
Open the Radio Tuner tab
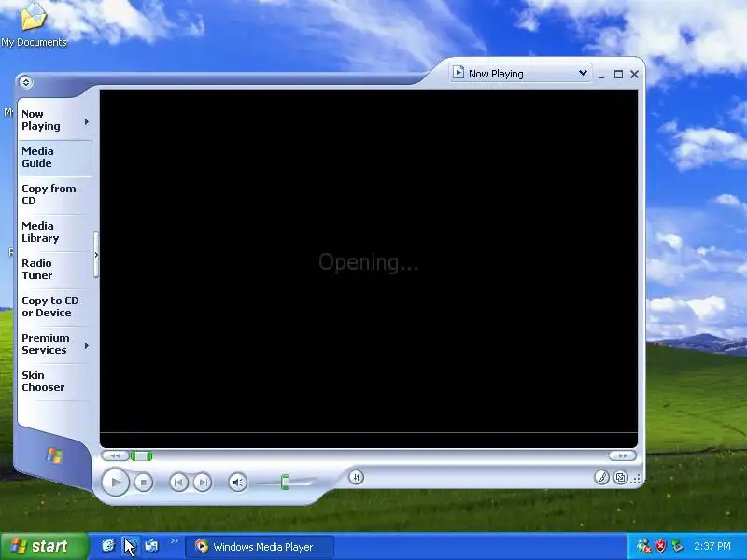[55, 269]
